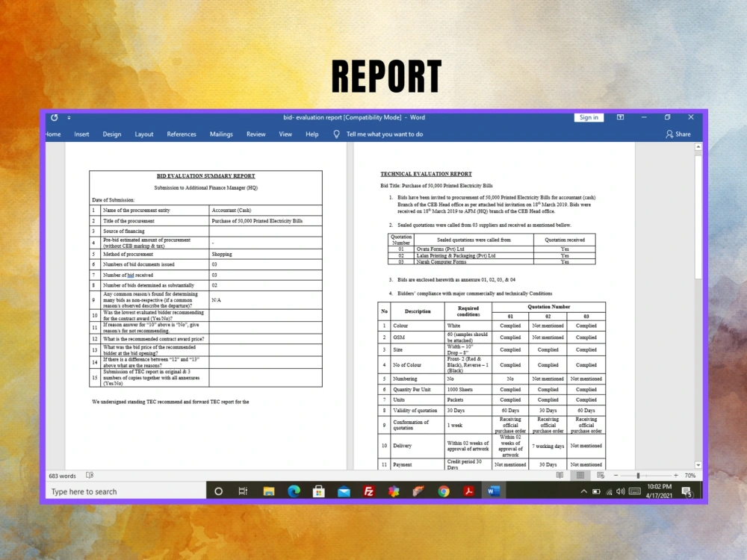The image size is (747, 560).
Task: Open Microsoft Store from the taskbar
Action: pyautogui.click(x=319, y=491)
